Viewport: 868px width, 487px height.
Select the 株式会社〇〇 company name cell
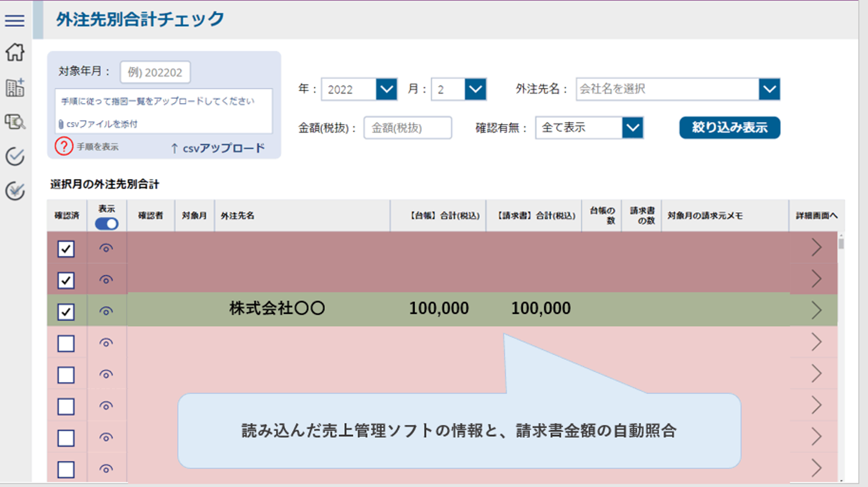click(x=277, y=309)
